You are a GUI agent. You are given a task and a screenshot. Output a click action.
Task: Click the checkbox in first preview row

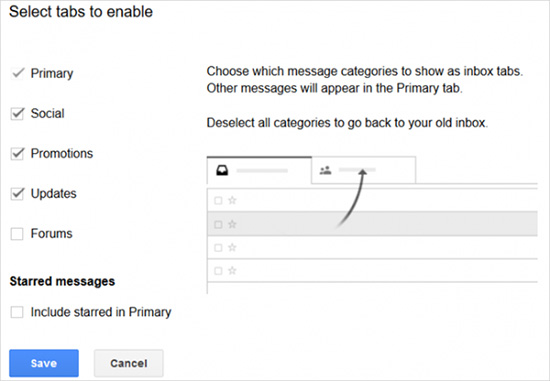(218, 200)
